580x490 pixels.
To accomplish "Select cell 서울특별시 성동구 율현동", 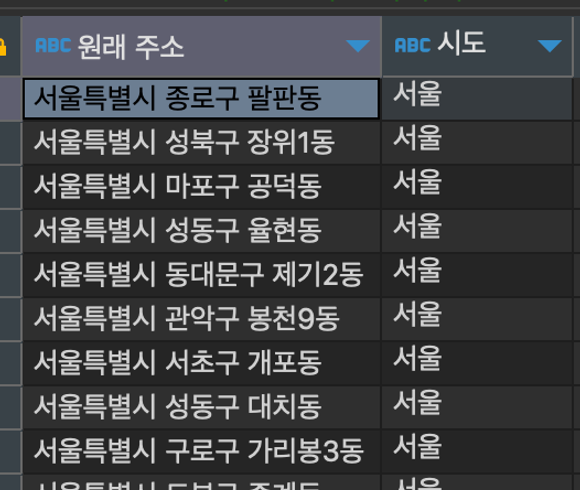I will 202,231.
